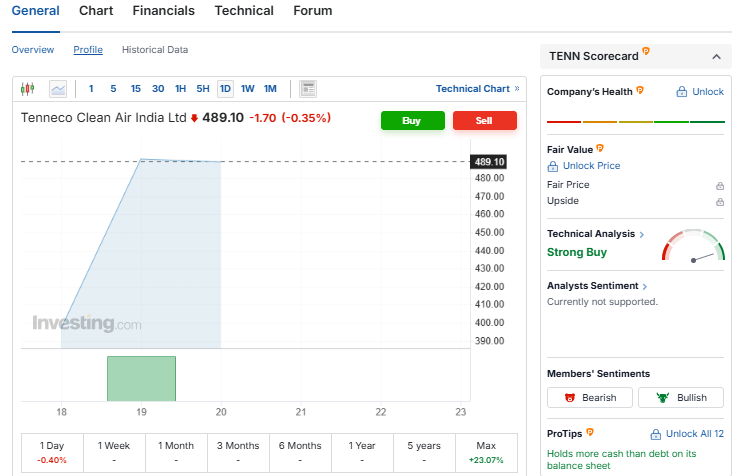Click the 489.10 price label on chart axis
This screenshot has height=476, width=736.
click(x=489, y=162)
